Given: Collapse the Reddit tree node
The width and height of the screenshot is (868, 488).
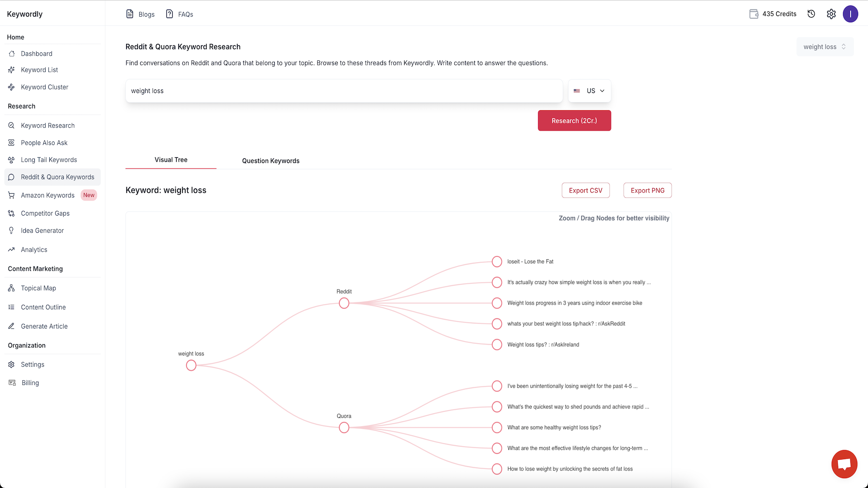Looking at the screenshot, I should (x=344, y=303).
